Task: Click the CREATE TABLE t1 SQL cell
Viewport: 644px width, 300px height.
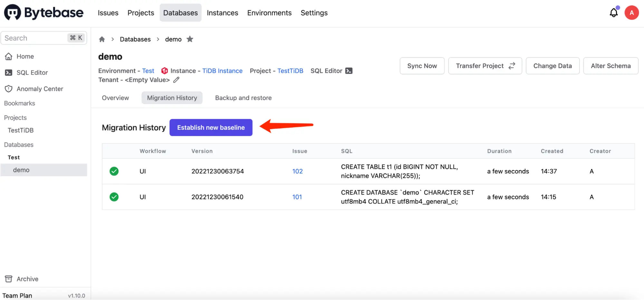Action: (x=399, y=171)
